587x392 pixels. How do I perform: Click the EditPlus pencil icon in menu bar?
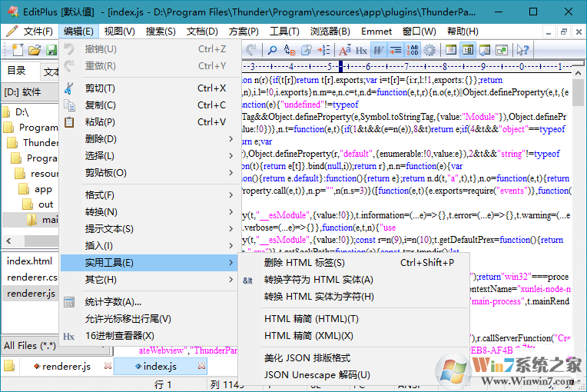pyautogui.click(x=12, y=31)
